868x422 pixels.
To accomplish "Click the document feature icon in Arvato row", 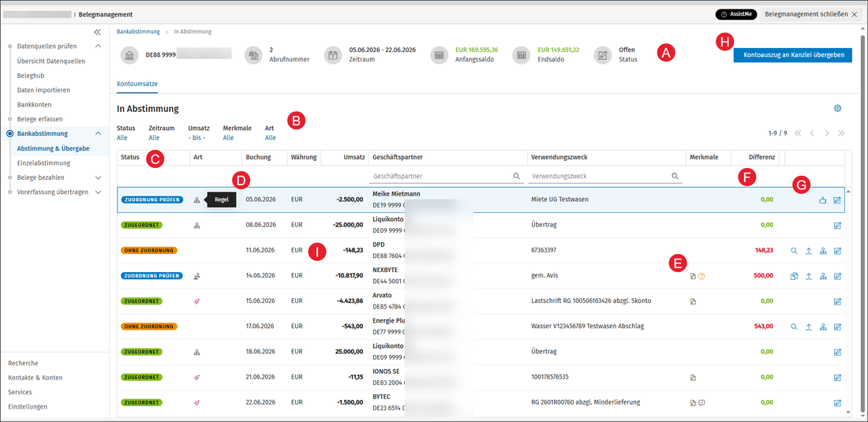I will pyautogui.click(x=693, y=301).
